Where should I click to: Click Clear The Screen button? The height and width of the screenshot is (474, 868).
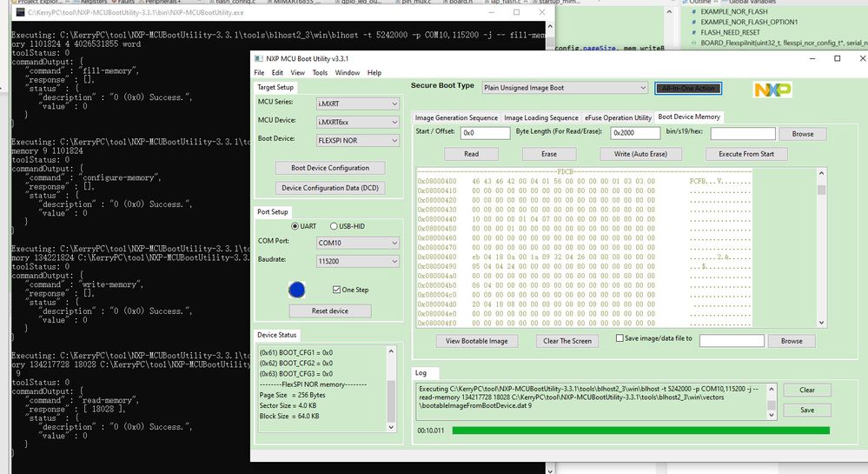567,341
